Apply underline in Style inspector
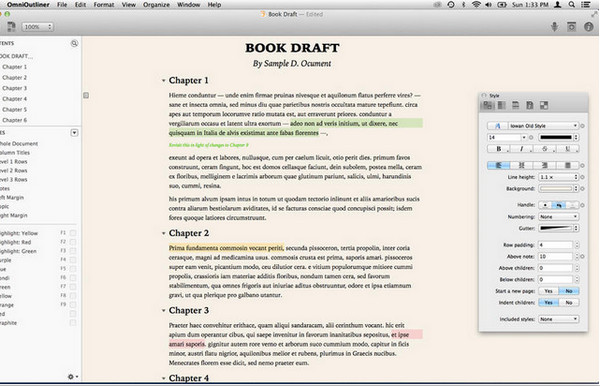 pos(567,149)
